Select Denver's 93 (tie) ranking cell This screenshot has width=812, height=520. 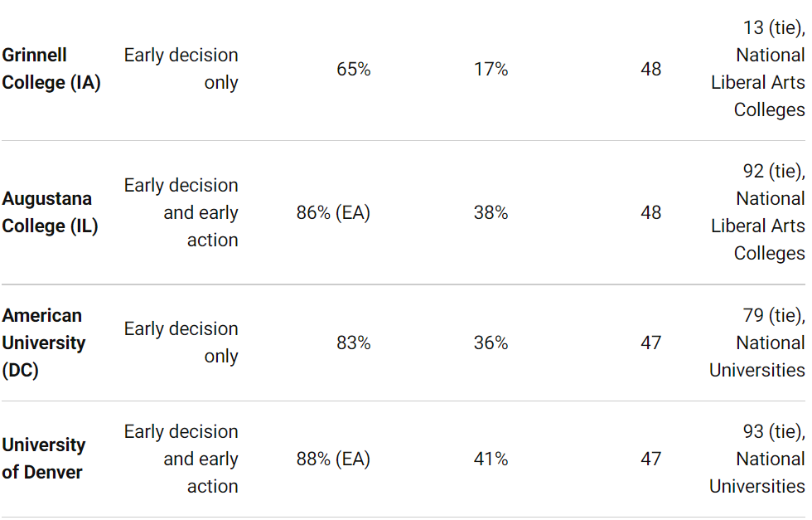[757, 459]
